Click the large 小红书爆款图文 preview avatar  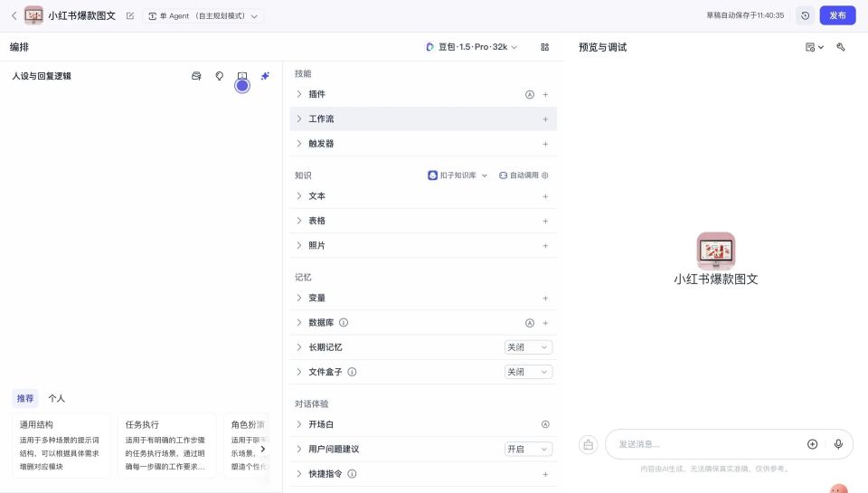point(716,251)
